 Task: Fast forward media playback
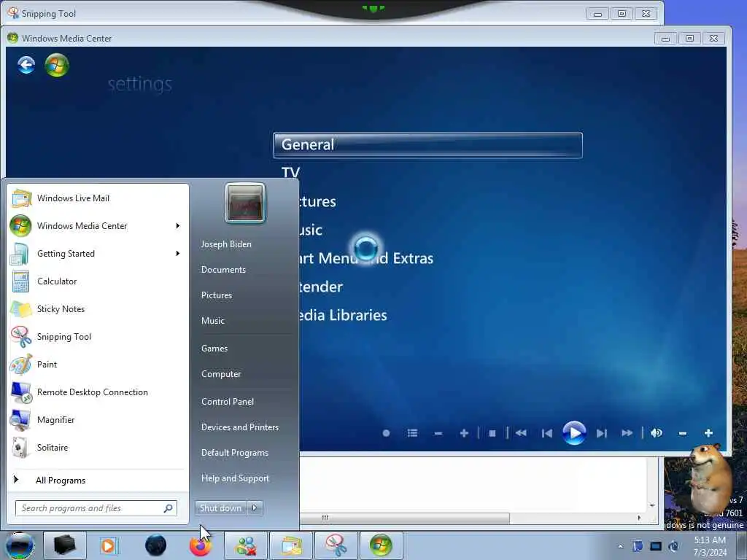point(627,433)
